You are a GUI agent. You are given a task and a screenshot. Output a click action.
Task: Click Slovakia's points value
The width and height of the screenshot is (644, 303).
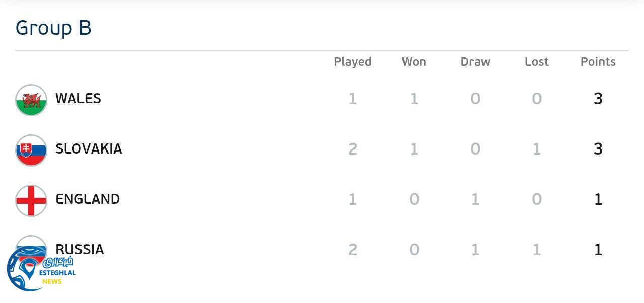click(598, 149)
